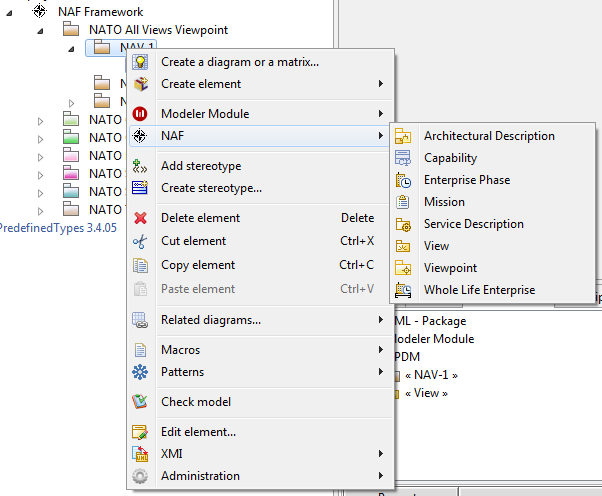Click the Capability icon in NAF submenu
This screenshot has height=496, width=602.
tap(403, 158)
